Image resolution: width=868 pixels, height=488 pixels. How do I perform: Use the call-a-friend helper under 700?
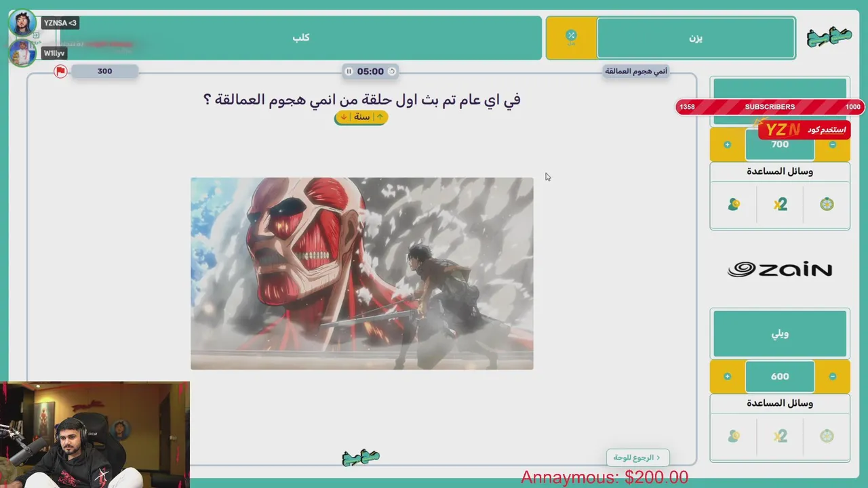coord(734,204)
